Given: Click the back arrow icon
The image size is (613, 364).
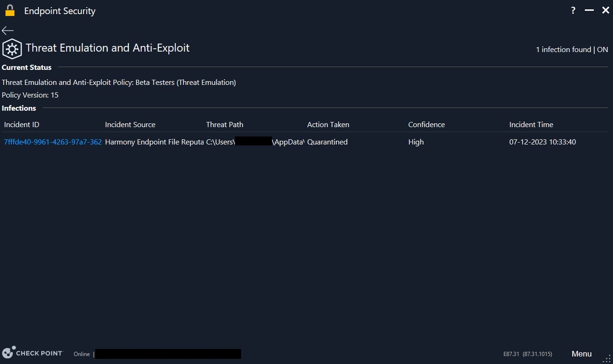Looking at the screenshot, I should (8, 30).
